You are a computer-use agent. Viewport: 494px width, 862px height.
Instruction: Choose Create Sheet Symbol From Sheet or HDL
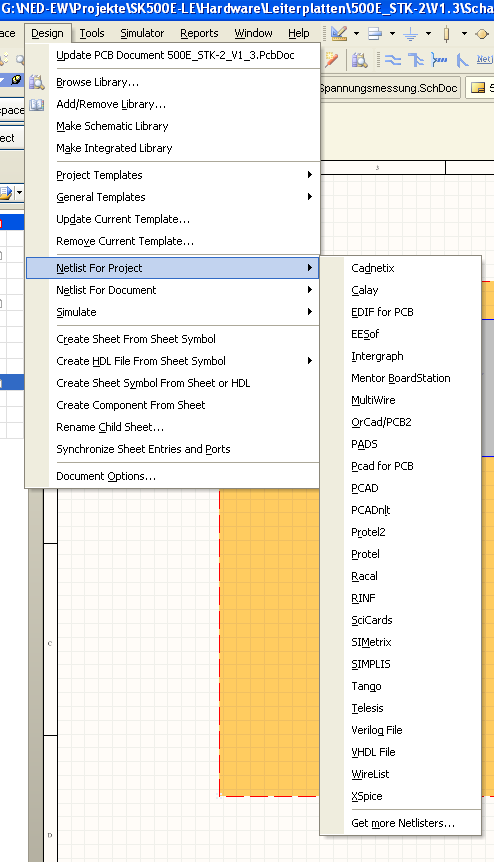point(173,383)
